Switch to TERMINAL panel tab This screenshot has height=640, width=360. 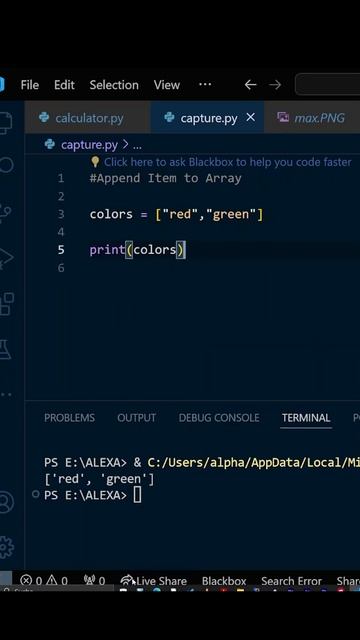(x=306, y=418)
